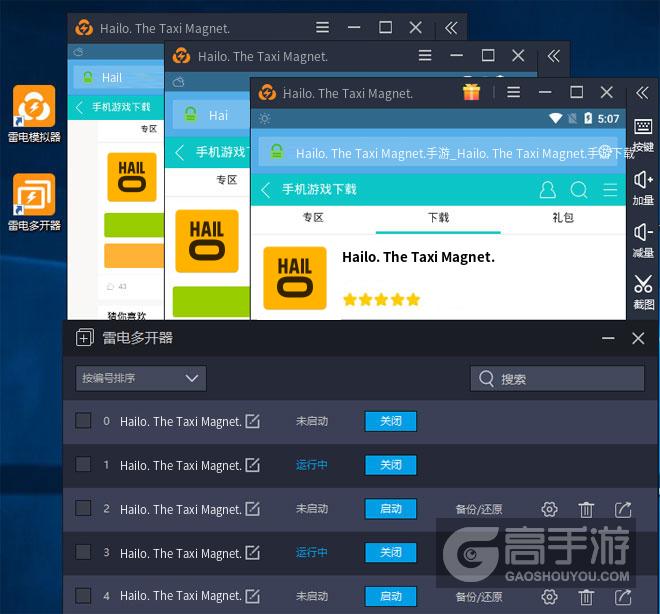Click the 搜索 search field in multi-opener
660x614 pixels.
pos(557,379)
